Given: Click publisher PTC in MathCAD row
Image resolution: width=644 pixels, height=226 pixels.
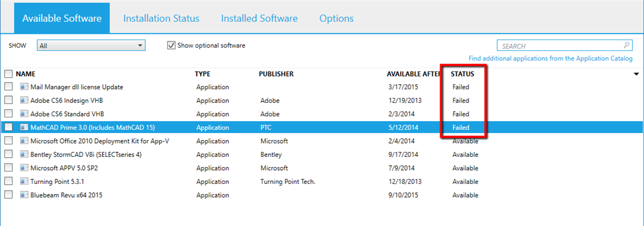Looking at the screenshot, I should [266, 127].
